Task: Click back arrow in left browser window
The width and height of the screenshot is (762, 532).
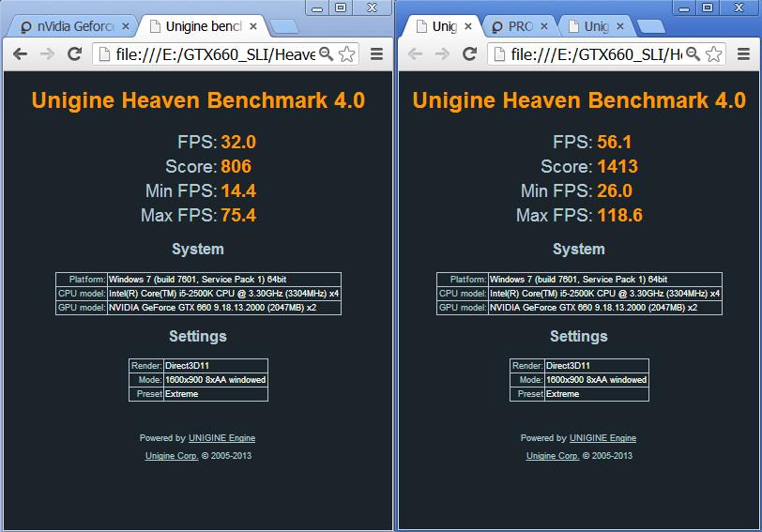Action: coord(20,53)
